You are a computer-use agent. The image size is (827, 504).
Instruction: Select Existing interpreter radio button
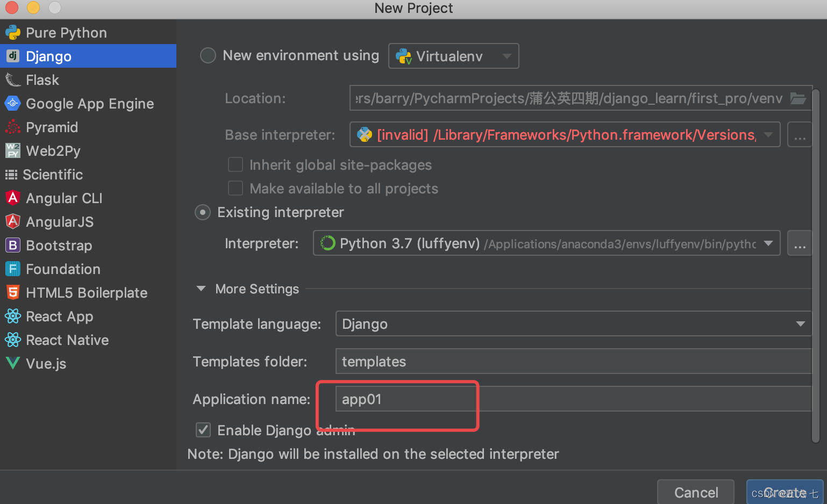coord(203,213)
